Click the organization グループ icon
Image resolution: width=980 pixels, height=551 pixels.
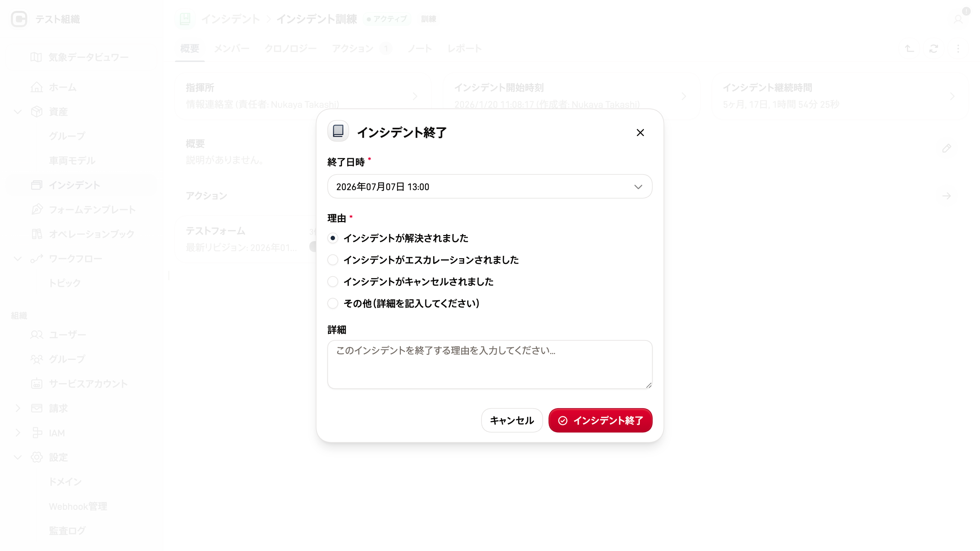(36, 360)
